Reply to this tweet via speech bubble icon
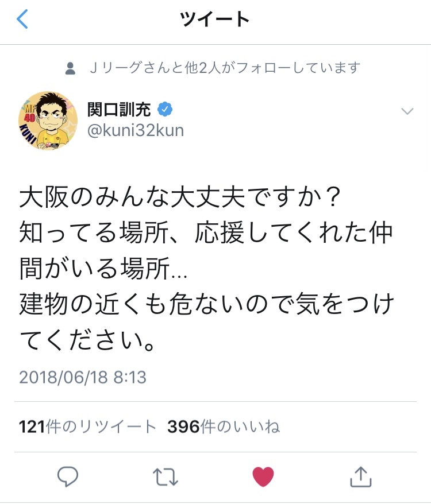The width and height of the screenshot is (431, 504). pos(68,476)
